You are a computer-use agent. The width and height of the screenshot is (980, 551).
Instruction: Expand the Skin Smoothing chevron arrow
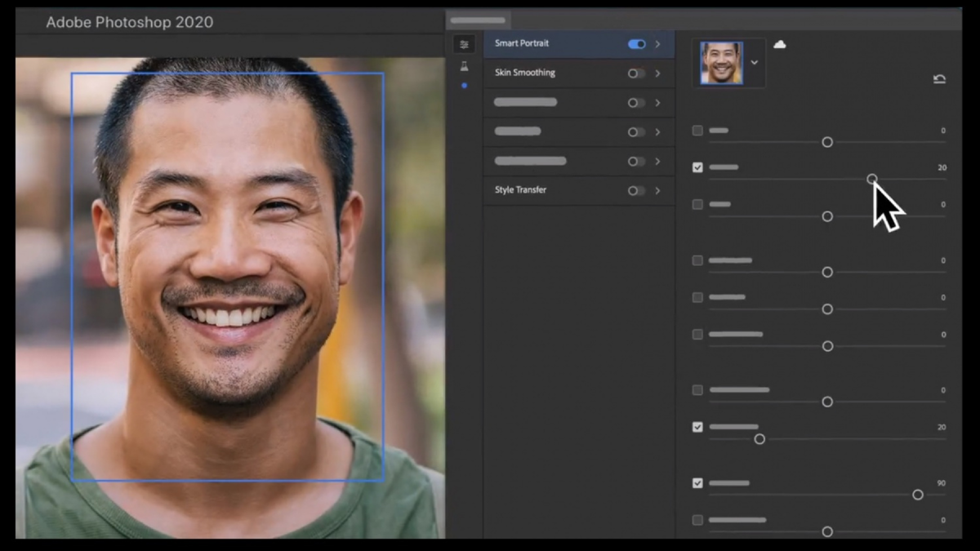[657, 73]
